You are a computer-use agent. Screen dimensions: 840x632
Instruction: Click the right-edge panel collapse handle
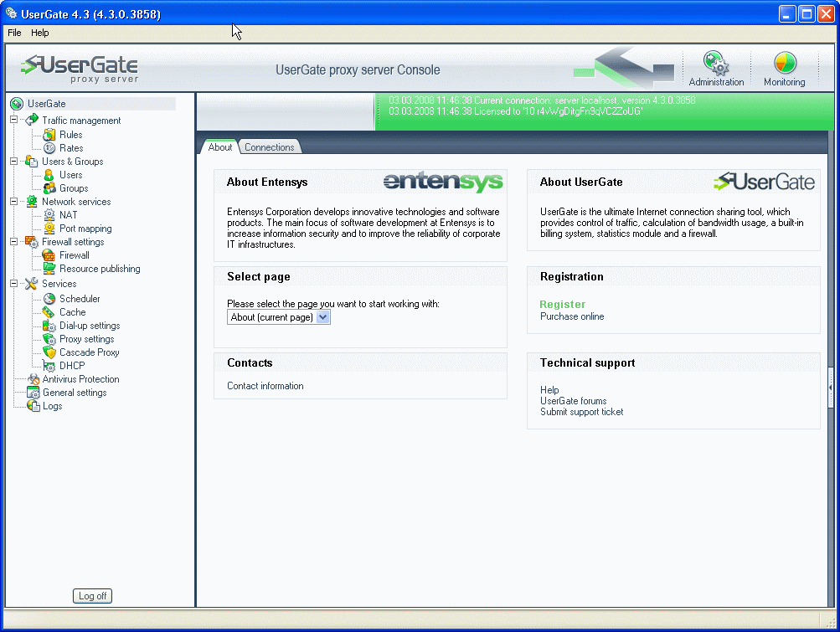(830, 388)
